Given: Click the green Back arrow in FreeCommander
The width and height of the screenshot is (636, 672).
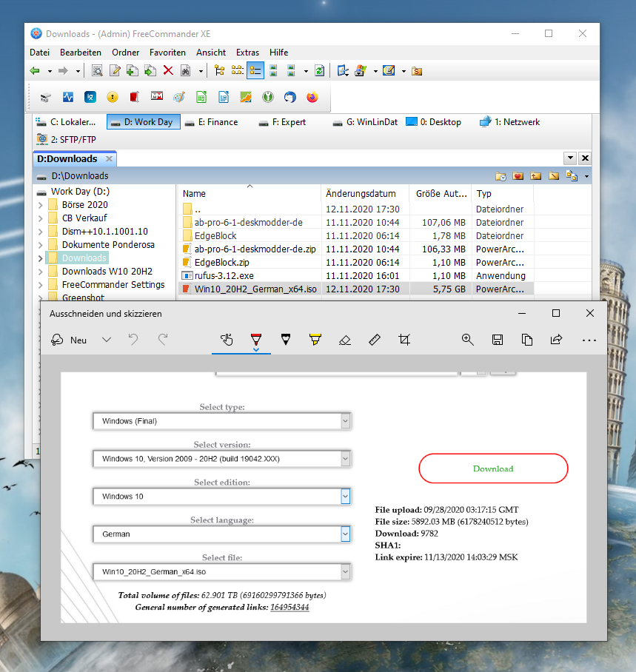Looking at the screenshot, I should (x=35, y=71).
